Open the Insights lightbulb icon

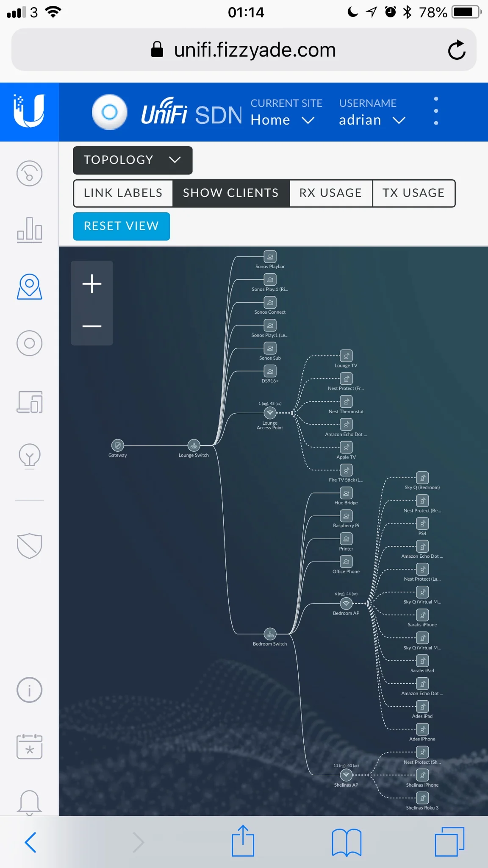(x=29, y=456)
